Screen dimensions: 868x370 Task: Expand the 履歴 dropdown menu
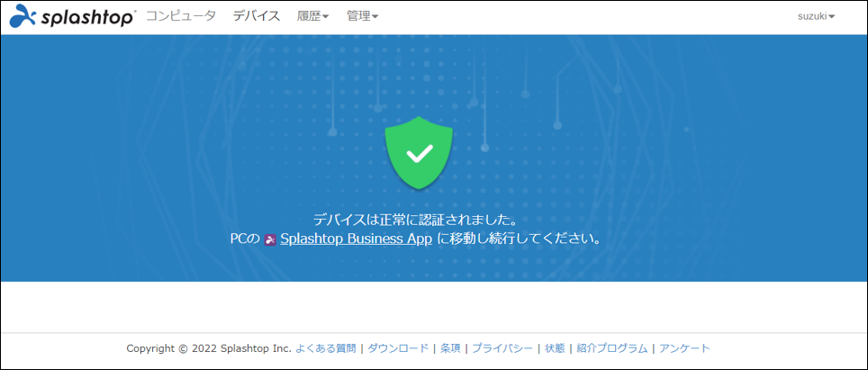[x=312, y=16]
